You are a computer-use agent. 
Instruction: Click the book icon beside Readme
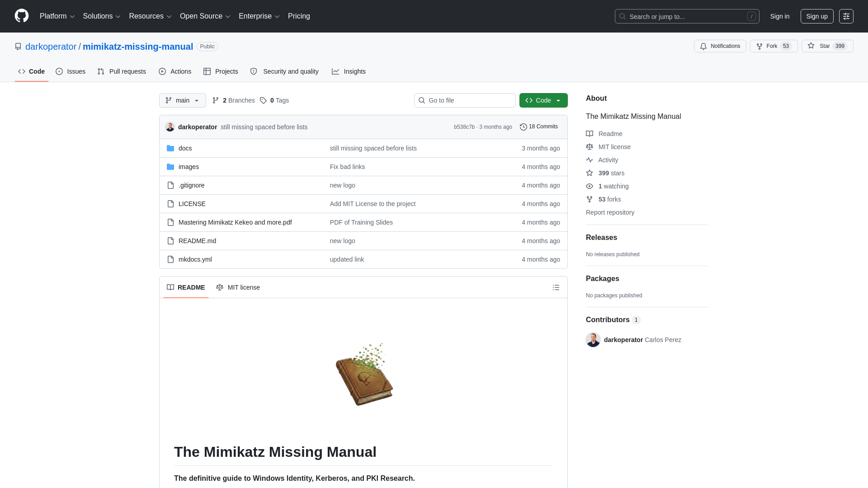coord(590,134)
